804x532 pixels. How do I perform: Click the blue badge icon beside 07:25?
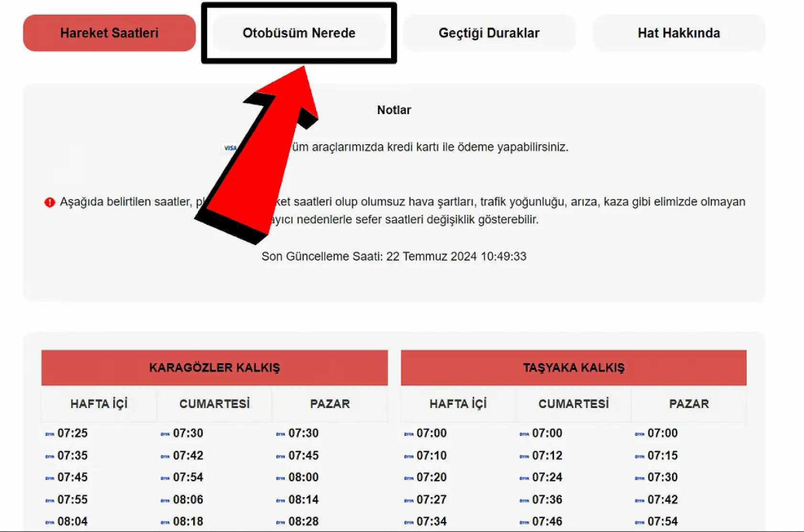pyautogui.click(x=50, y=433)
